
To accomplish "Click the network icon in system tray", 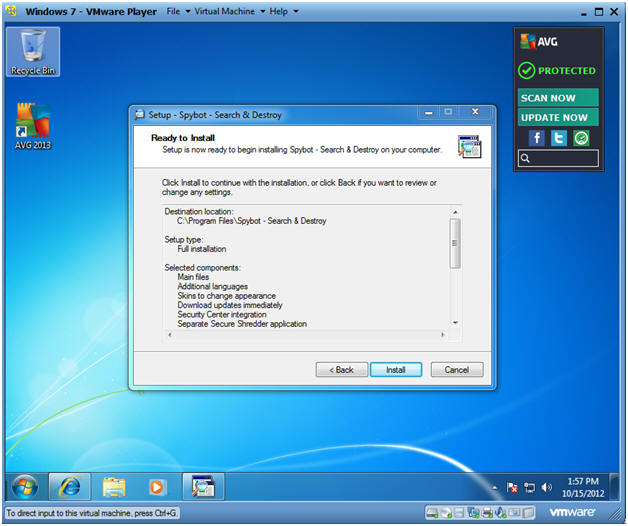I will click(x=529, y=488).
